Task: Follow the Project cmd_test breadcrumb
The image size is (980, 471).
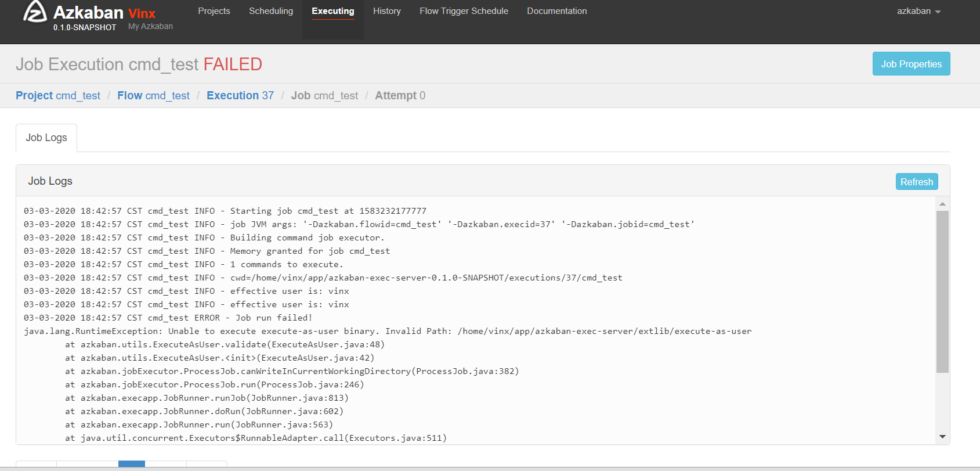Action: click(x=58, y=96)
